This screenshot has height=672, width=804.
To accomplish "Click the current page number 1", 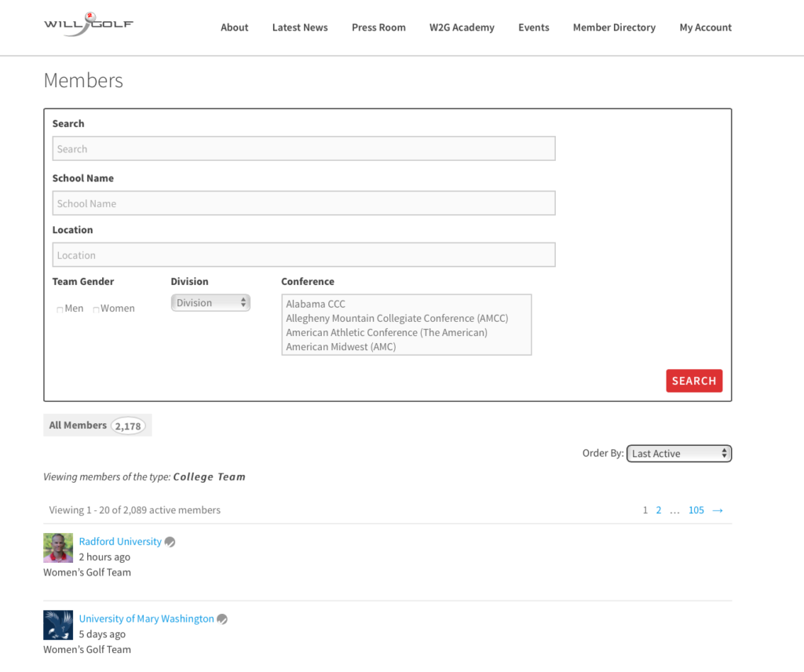I will pos(645,510).
